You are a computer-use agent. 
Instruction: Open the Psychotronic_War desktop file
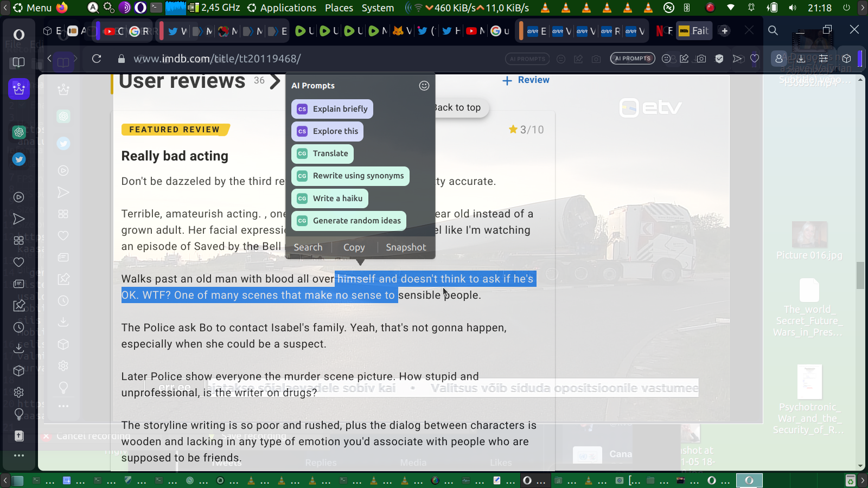(x=809, y=400)
